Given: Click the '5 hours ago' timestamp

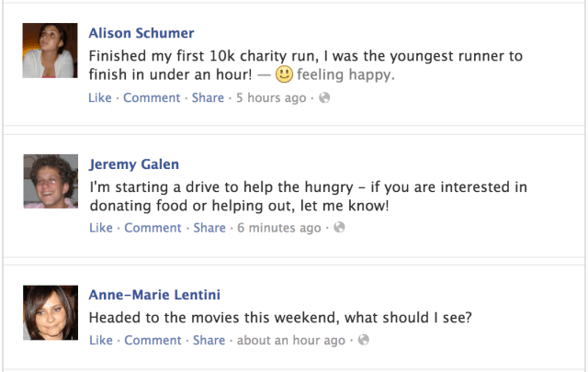Looking at the screenshot, I should coord(271,97).
